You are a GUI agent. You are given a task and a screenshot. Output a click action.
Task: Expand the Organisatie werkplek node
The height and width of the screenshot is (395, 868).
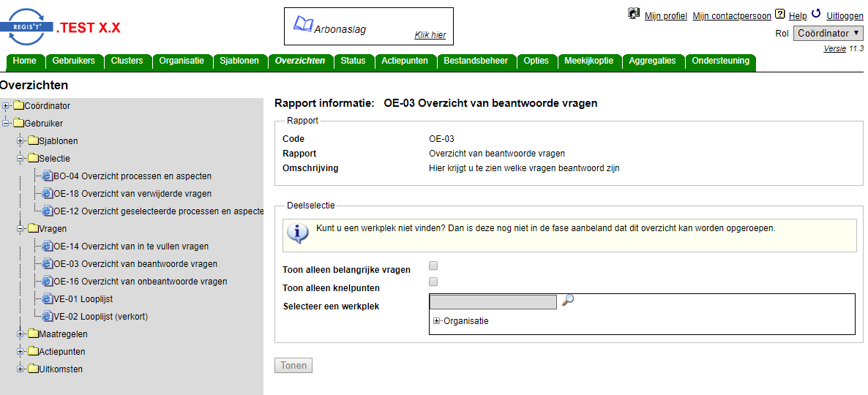437,321
